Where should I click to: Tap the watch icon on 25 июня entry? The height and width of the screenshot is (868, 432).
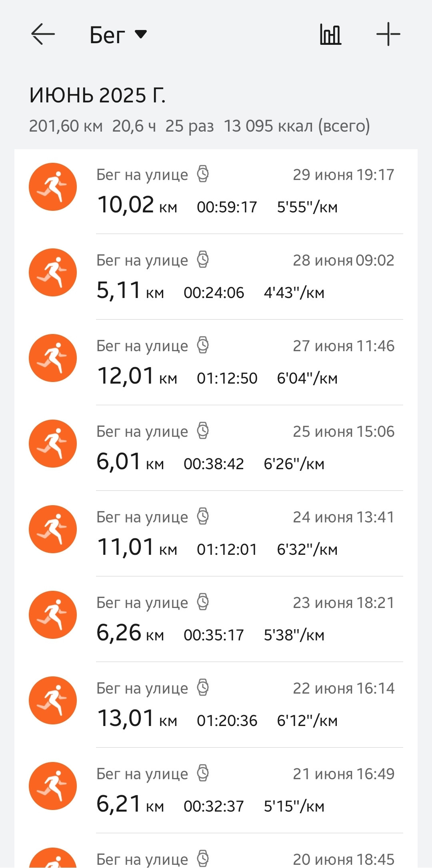click(x=203, y=431)
